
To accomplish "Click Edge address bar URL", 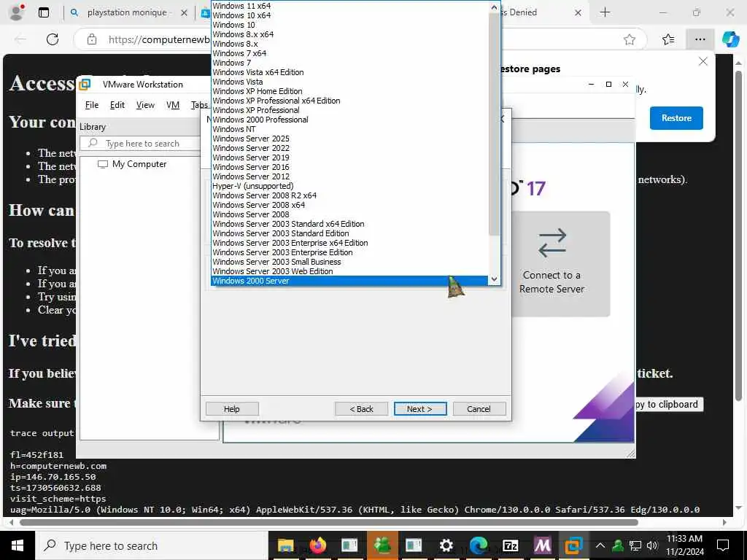I will 159,39.
